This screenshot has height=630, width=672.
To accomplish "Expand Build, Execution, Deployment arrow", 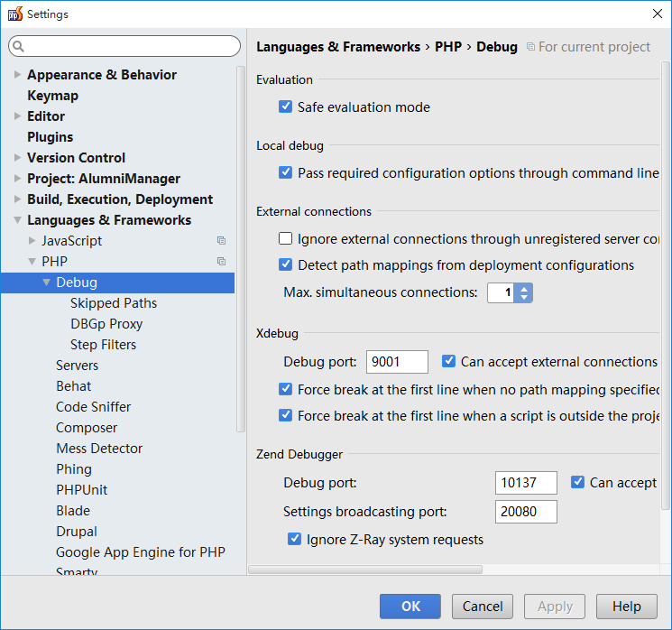I will 17,199.
